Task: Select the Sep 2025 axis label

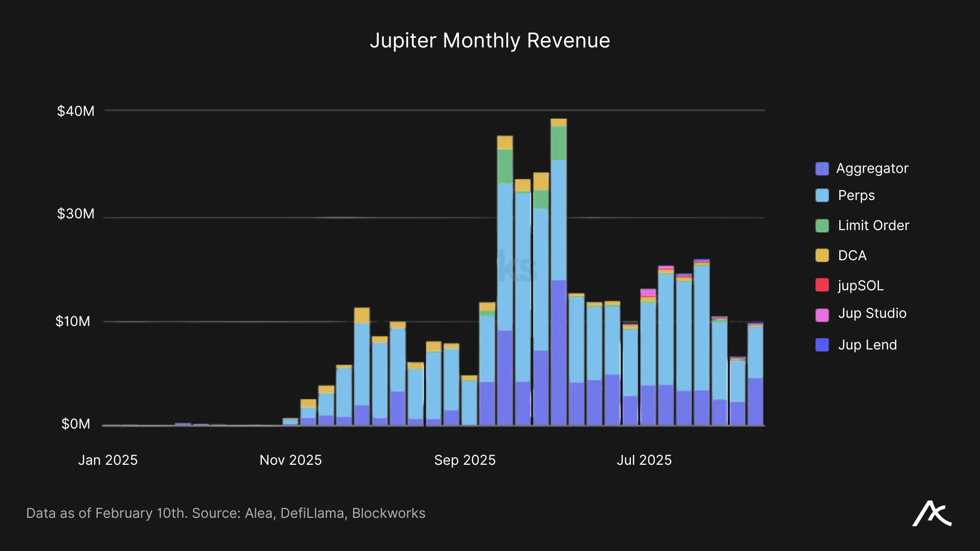Action: (x=465, y=460)
